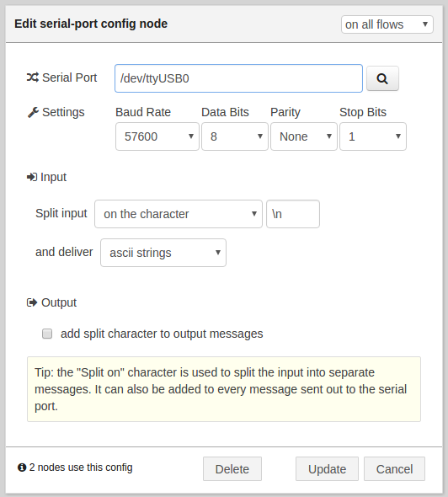Click the info icon beside nodes count
The image size is (448, 497).
22,468
